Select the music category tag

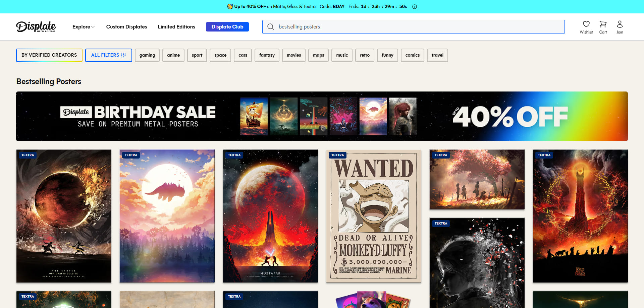(x=342, y=55)
